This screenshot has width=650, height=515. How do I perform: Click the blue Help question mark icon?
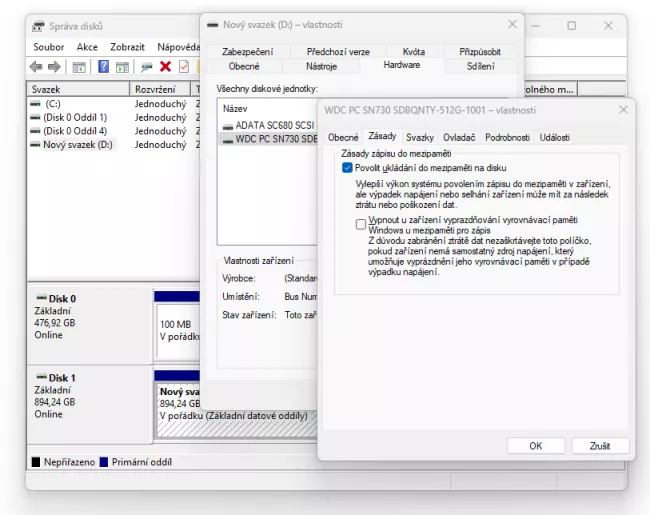(x=103, y=67)
